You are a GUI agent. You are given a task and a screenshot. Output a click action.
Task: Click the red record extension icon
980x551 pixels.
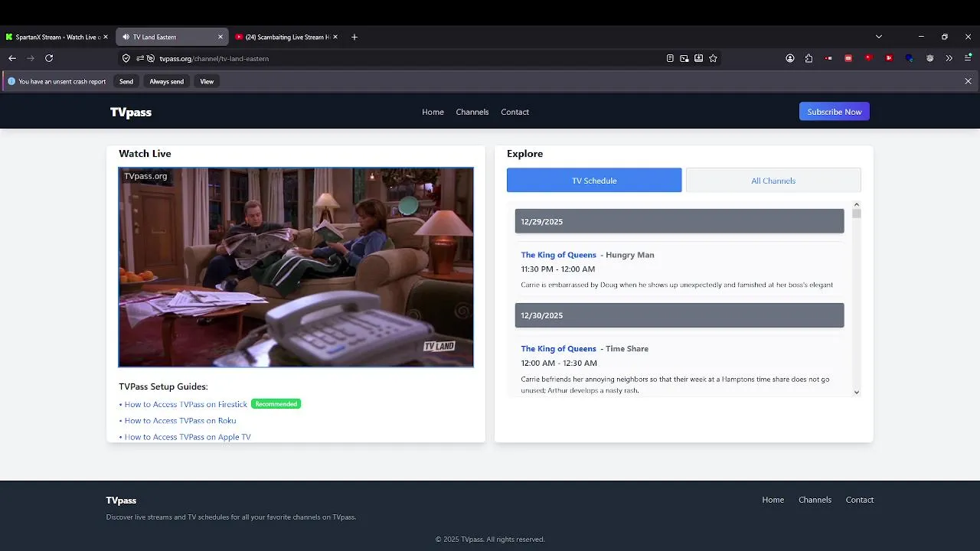tap(829, 58)
